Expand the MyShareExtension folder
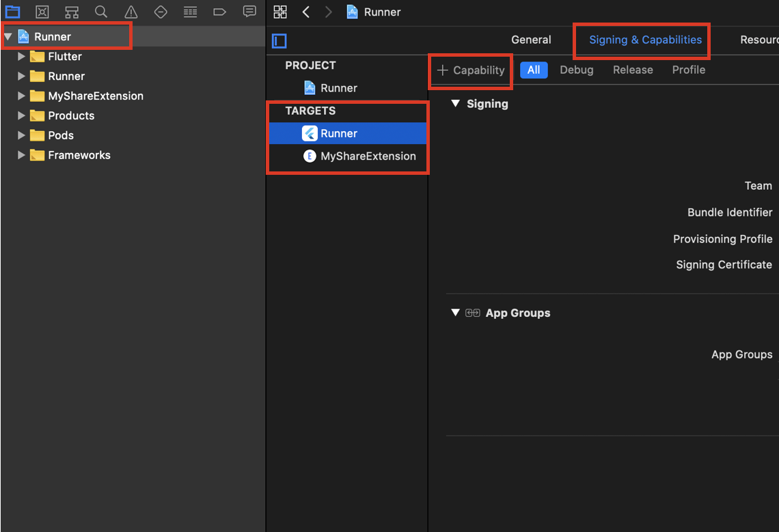Screen dimensions: 779x532 (x=21, y=96)
